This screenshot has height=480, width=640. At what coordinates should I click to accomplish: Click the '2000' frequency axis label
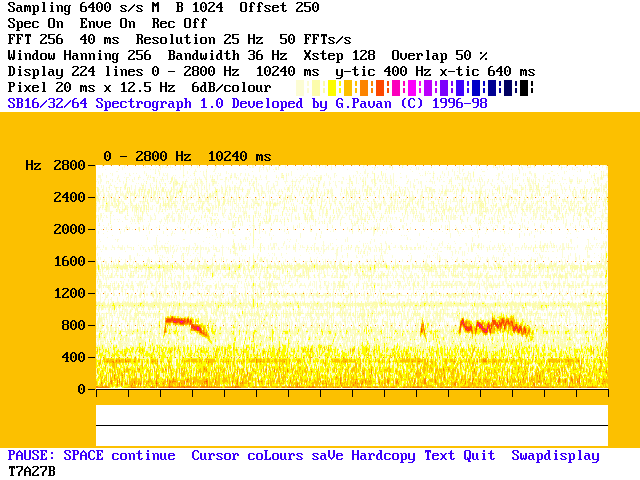click(x=69, y=229)
